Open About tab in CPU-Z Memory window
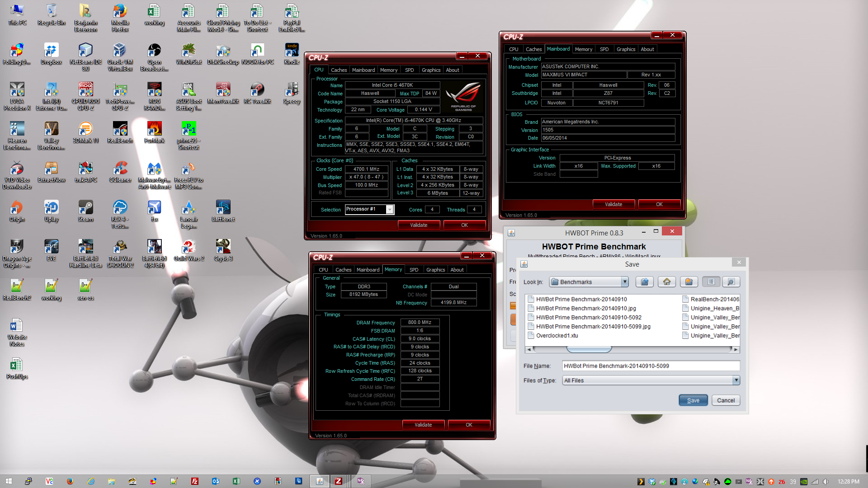This screenshot has height=488, width=868. pyautogui.click(x=457, y=270)
